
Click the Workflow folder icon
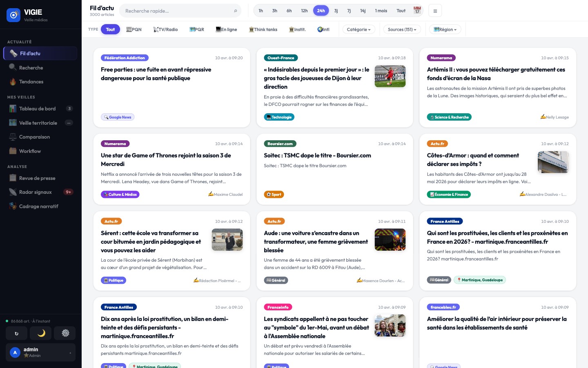13,151
